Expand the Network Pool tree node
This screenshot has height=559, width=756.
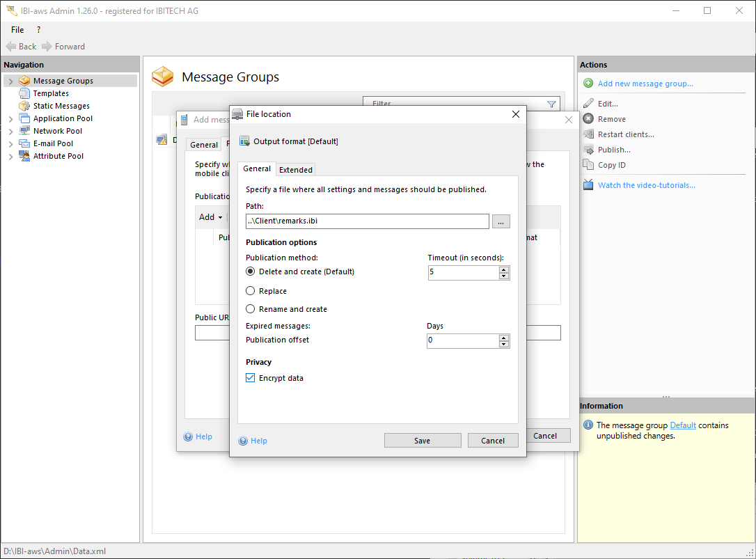coord(10,132)
